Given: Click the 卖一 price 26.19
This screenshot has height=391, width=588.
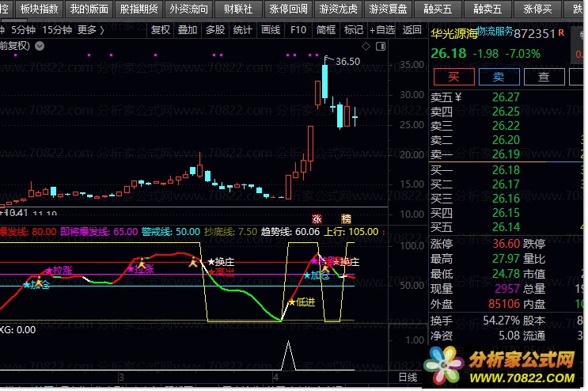Looking at the screenshot, I should [x=506, y=154].
